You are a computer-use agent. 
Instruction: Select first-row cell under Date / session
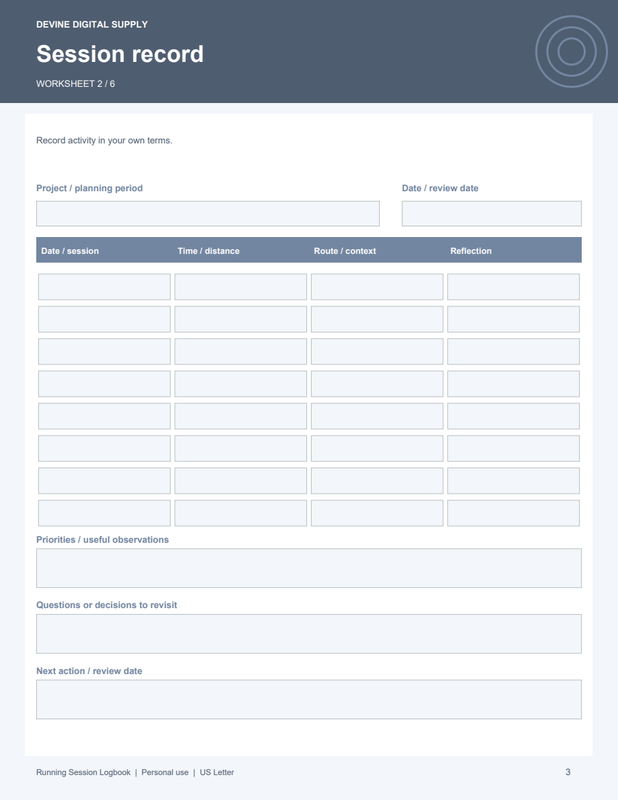click(104, 287)
